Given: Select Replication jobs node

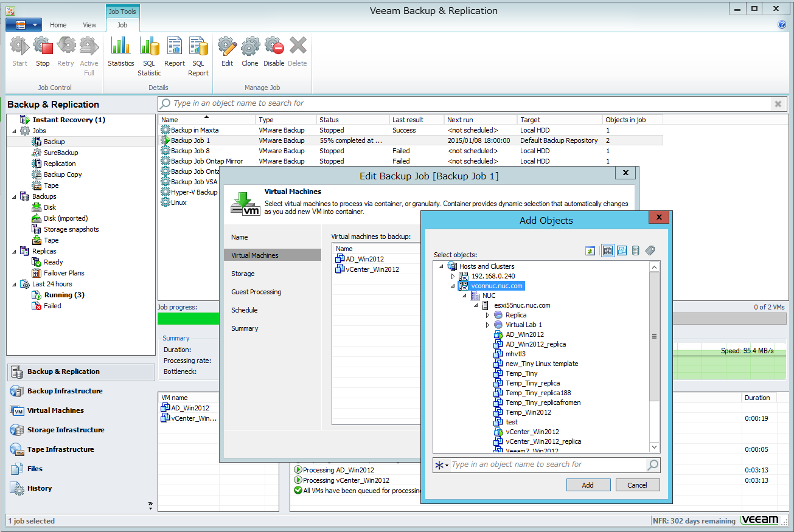Looking at the screenshot, I should point(60,164).
